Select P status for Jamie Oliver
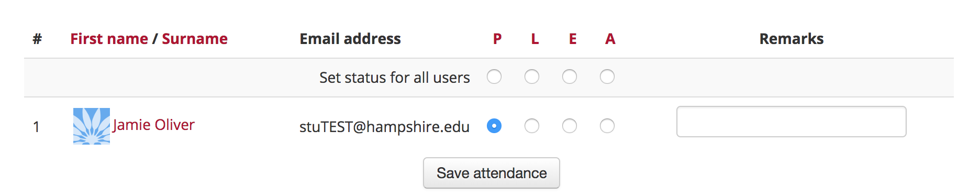Screen dimensions: 980x196 [x=494, y=126]
